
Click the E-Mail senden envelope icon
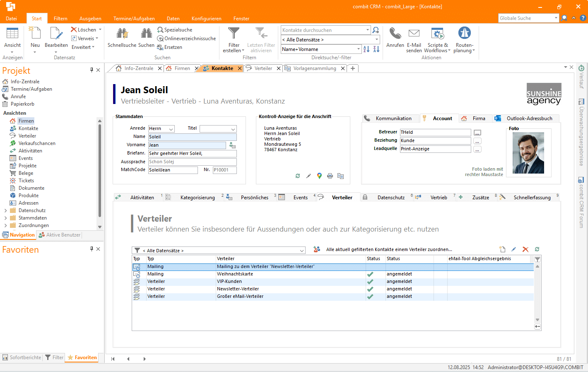414,34
